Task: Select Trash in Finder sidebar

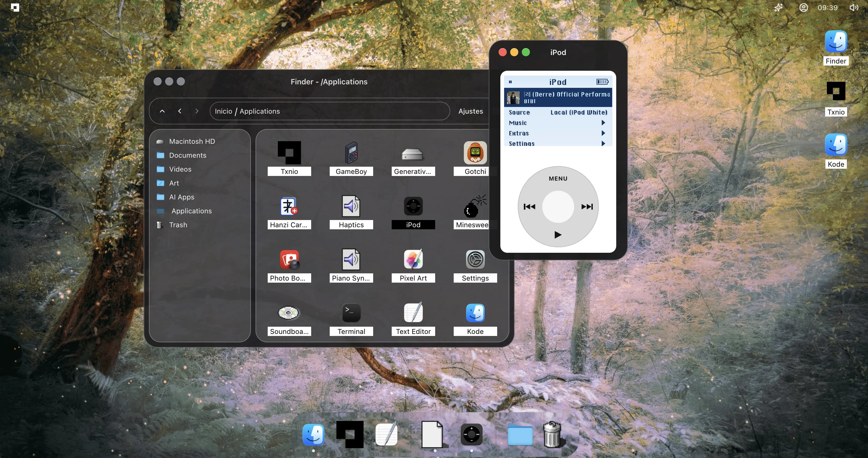Action: click(x=200, y=225)
